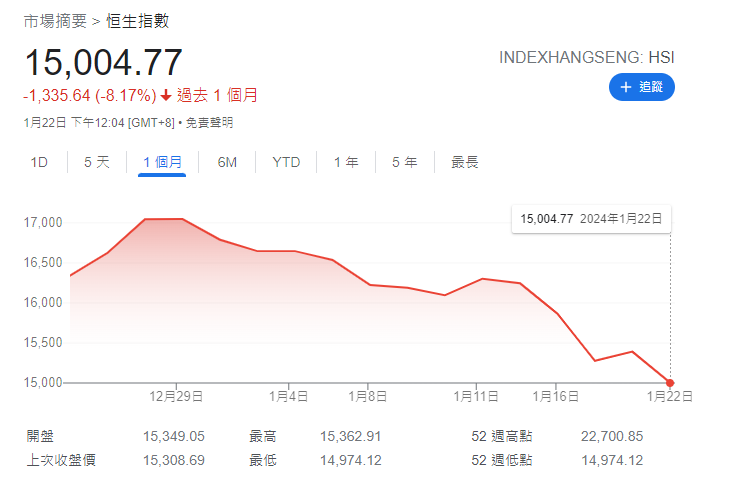Select the 5 天 range tab
The height and width of the screenshot is (487, 739).
pyautogui.click(x=97, y=162)
